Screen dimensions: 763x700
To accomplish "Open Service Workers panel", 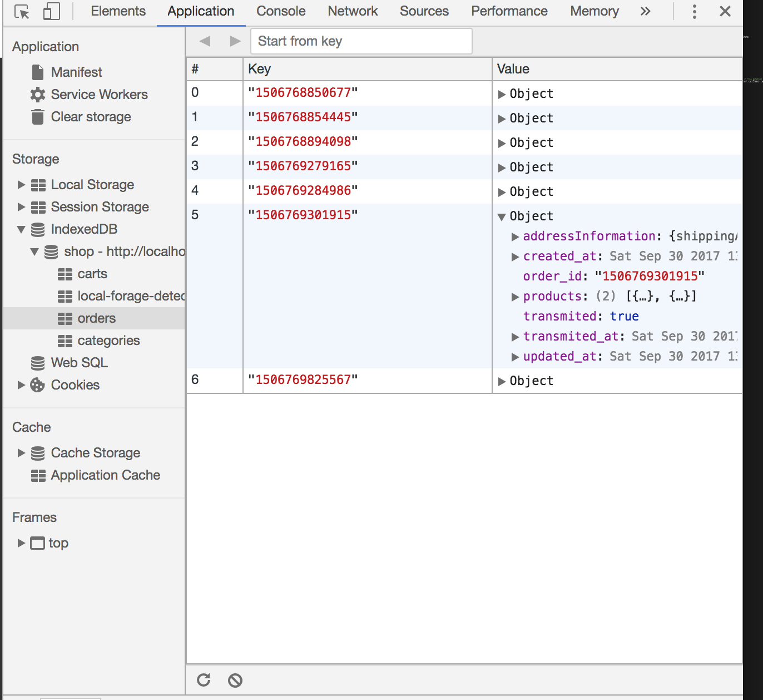I will [99, 95].
